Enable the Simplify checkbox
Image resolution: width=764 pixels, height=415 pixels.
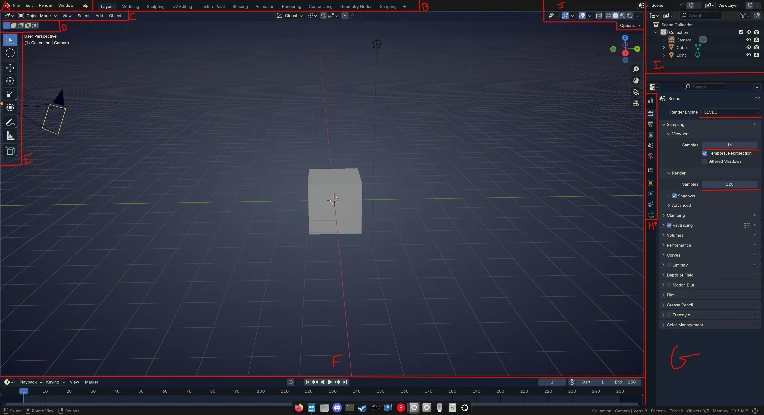click(669, 265)
